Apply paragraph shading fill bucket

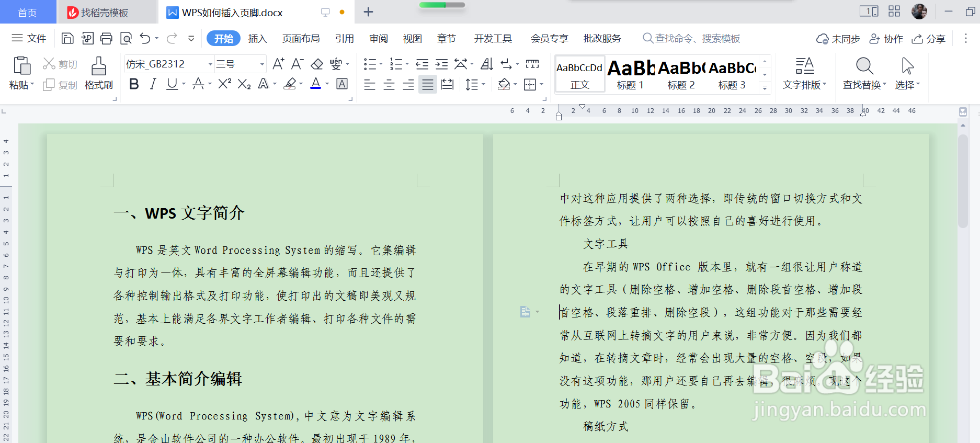click(504, 85)
